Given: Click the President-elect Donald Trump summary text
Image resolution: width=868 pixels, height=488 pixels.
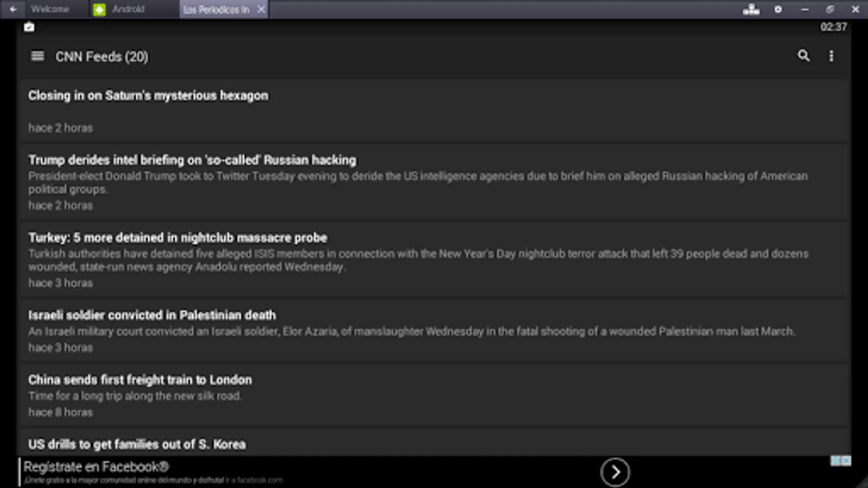Looking at the screenshot, I should coord(418,182).
